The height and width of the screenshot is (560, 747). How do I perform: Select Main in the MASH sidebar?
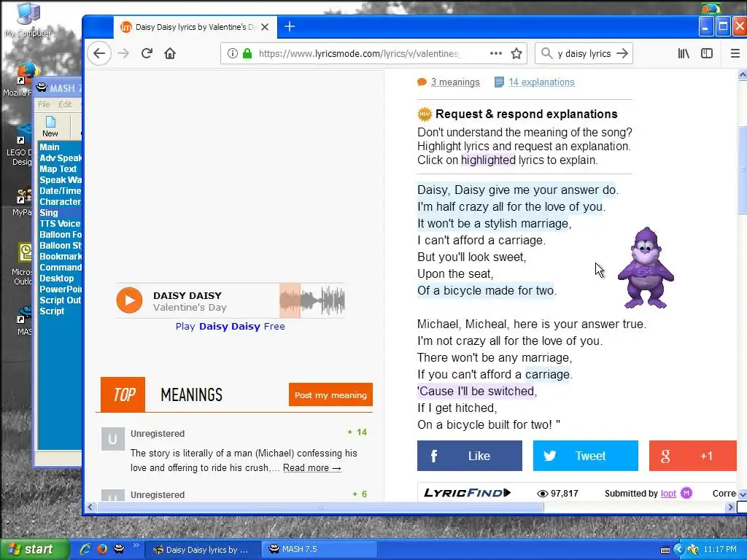(x=50, y=147)
